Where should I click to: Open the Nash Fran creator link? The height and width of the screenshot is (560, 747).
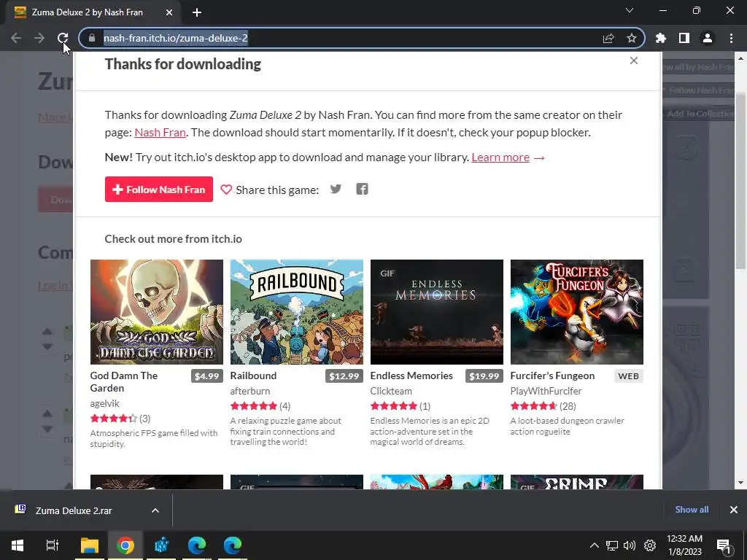tap(160, 133)
